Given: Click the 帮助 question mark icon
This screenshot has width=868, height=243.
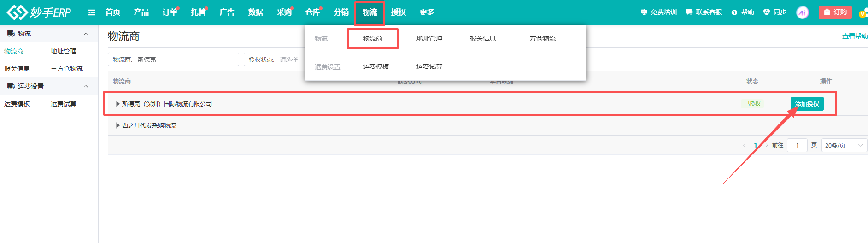Looking at the screenshot, I should click(x=734, y=12).
